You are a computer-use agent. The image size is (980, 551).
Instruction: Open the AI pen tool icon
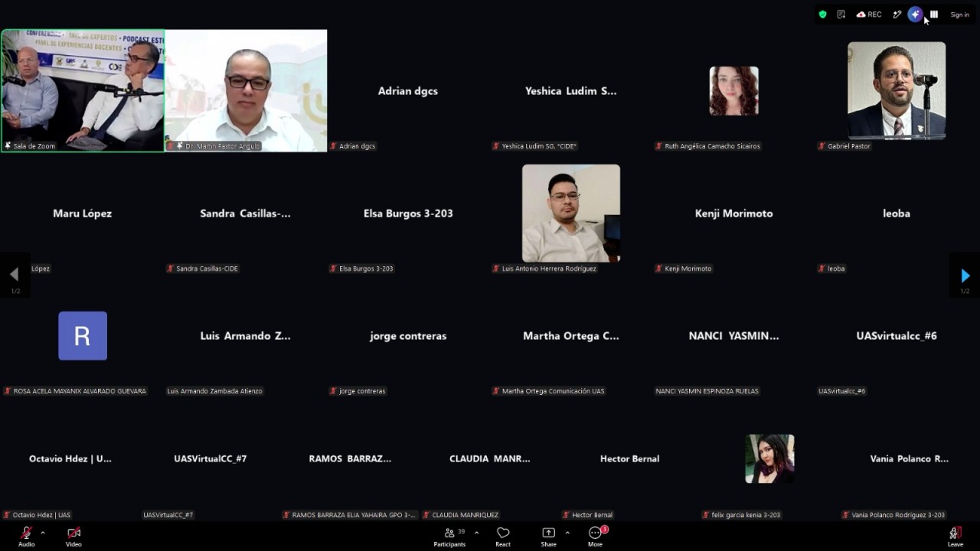[897, 15]
